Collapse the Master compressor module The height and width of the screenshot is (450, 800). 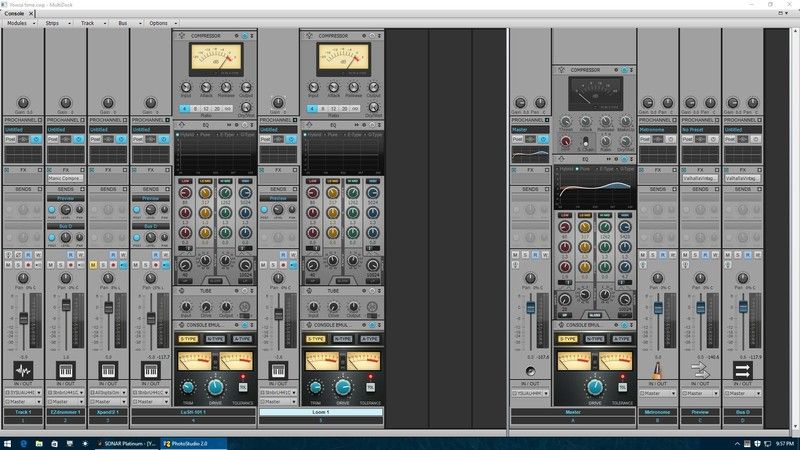[x=631, y=70]
